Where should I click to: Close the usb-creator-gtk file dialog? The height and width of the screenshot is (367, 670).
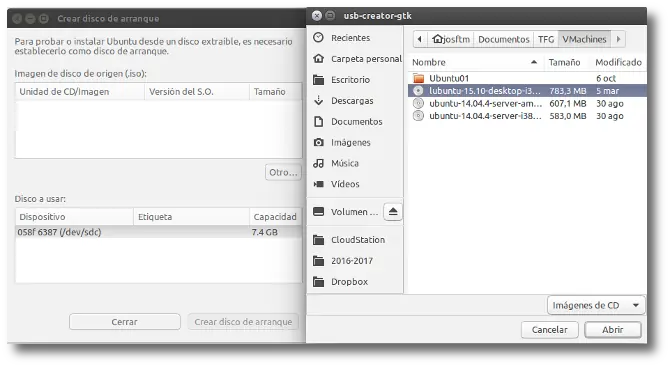[x=317, y=16]
